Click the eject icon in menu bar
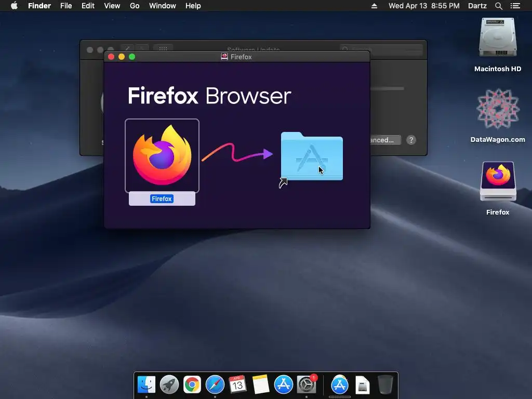Image resolution: width=532 pixels, height=399 pixels. (x=374, y=6)
